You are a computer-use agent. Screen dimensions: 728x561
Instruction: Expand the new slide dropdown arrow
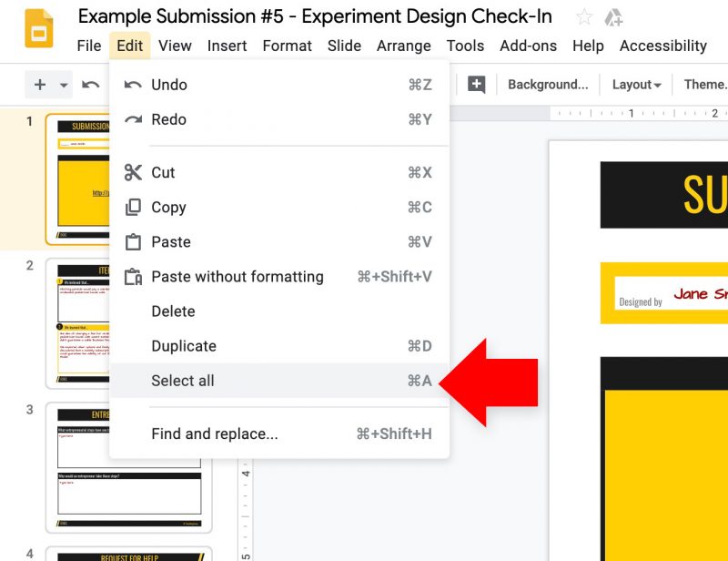[64, 85]
